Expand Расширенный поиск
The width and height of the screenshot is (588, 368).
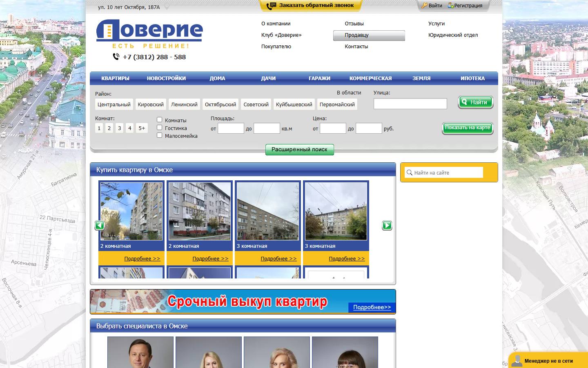point(300,150)
